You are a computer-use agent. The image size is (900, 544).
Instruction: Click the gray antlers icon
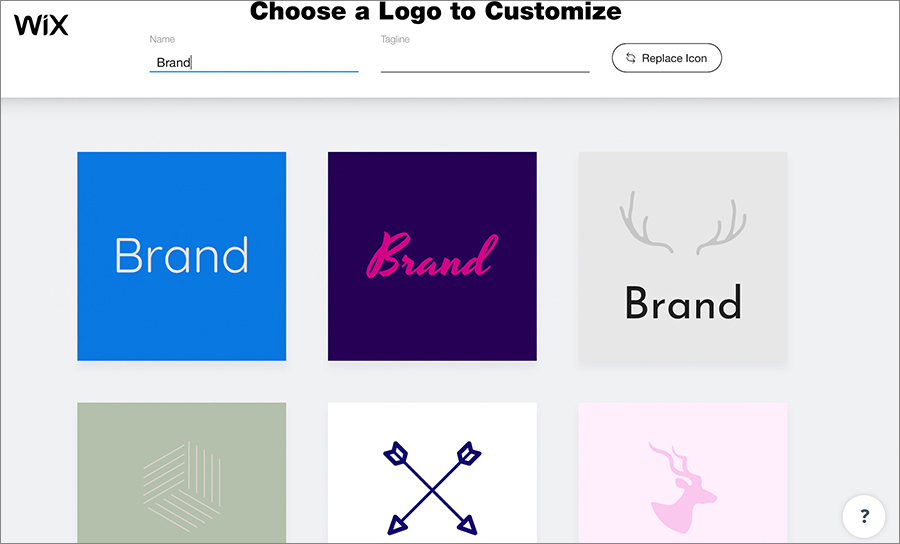(x=683, y=223)
